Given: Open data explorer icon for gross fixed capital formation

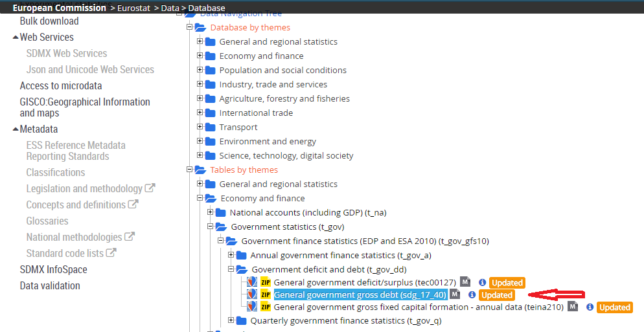Looking at the screenshot, I should click(252, 307).
